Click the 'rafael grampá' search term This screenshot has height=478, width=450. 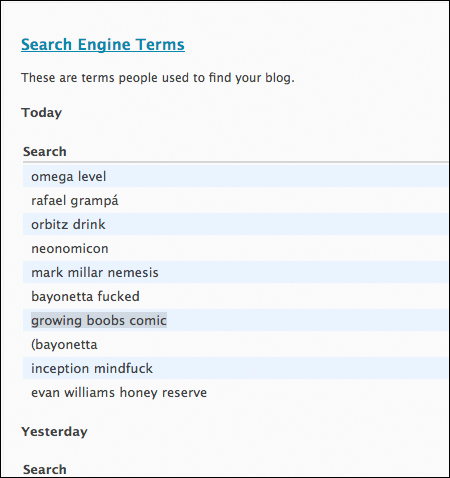pos(75,201)
